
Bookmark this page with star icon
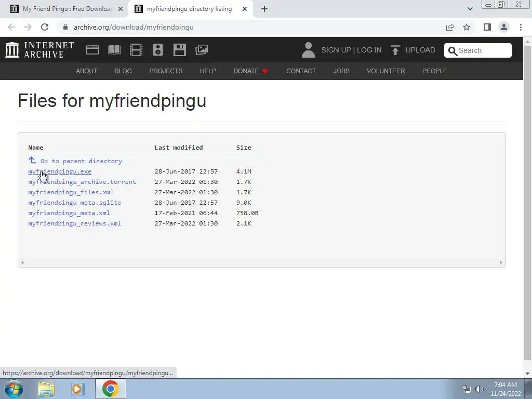(x=467, y=27)
